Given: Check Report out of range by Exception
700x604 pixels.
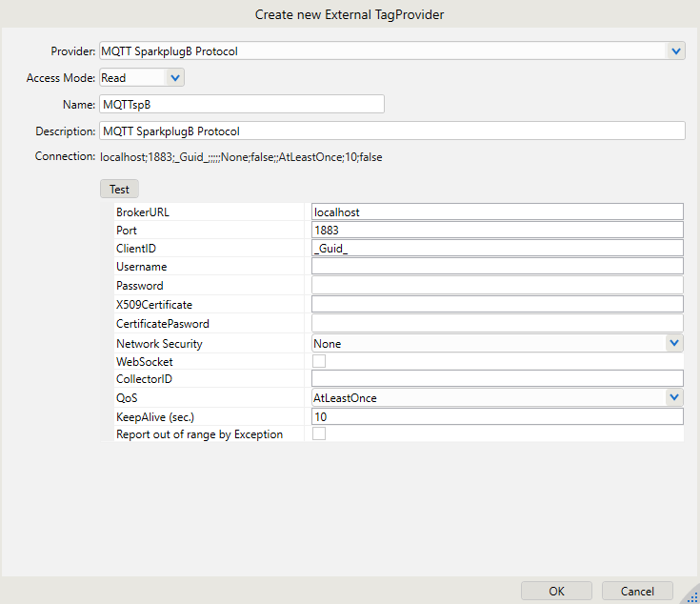Looking at the screenshot, I should [x=319, y=434].
